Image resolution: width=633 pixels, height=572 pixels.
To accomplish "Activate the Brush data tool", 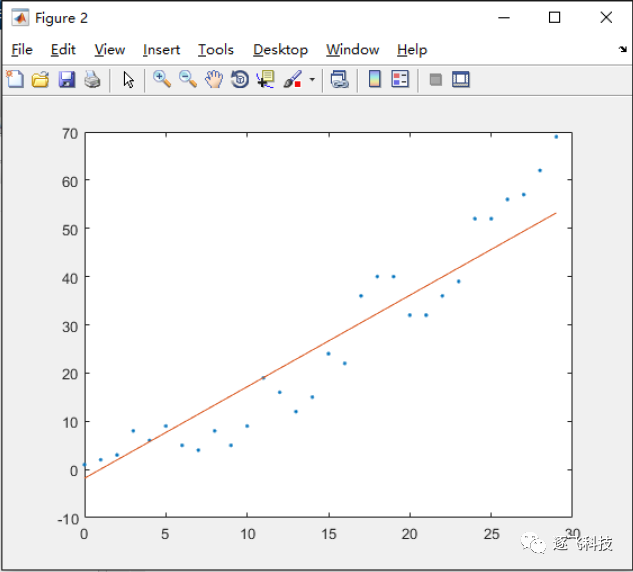I will pyautogui.click(x=293, y=79).
